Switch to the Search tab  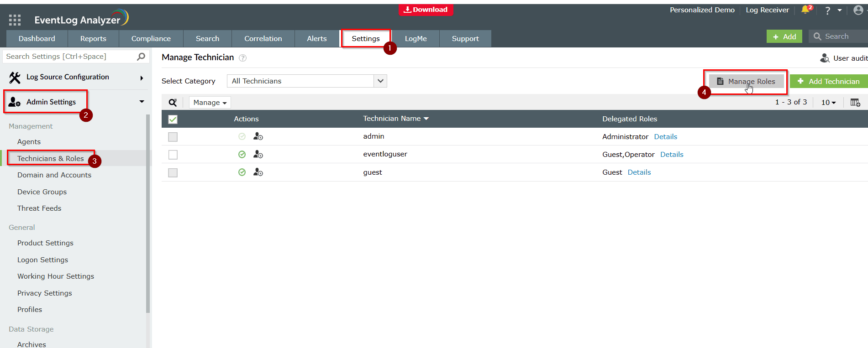tap(208, 39)
